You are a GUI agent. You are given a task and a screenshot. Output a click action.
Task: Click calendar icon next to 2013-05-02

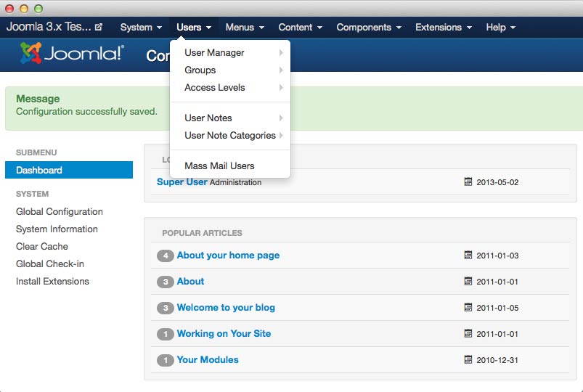click(468, 182)
